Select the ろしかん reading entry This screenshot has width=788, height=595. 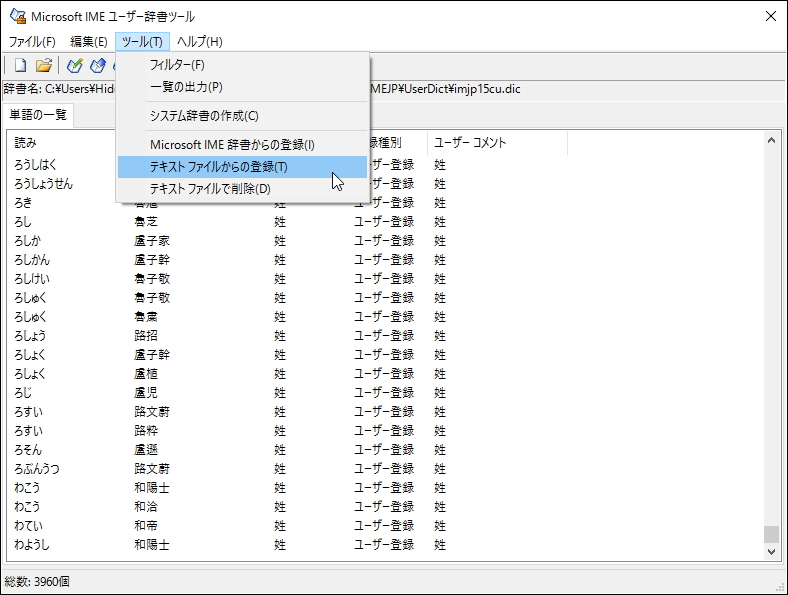pos(32,260)
